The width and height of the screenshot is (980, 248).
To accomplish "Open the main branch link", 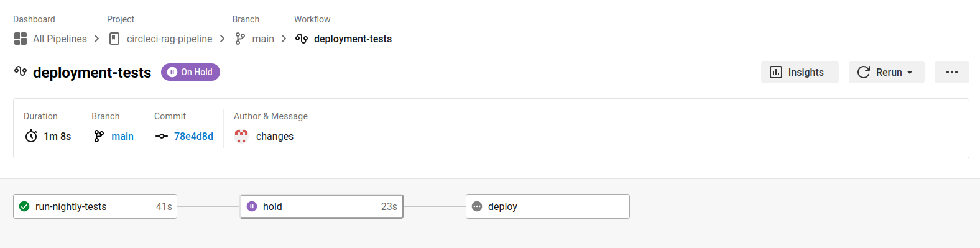I will (x=122, y=136).
